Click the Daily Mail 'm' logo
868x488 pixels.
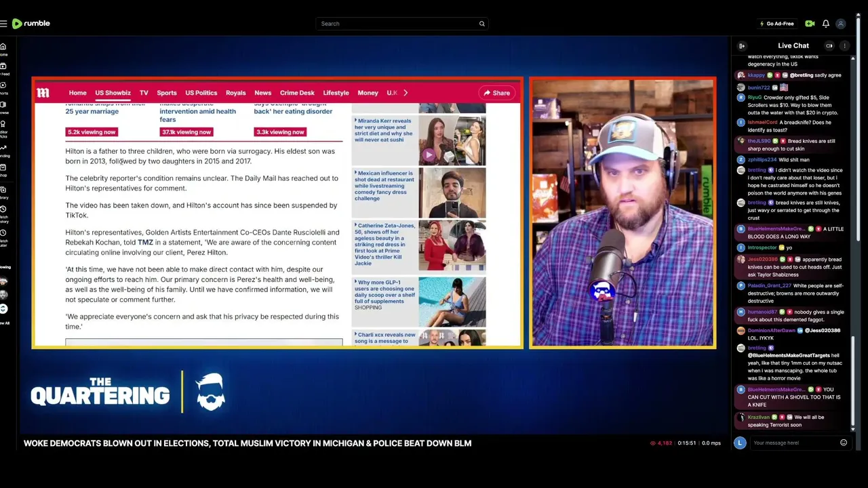(x=43, y=93)
